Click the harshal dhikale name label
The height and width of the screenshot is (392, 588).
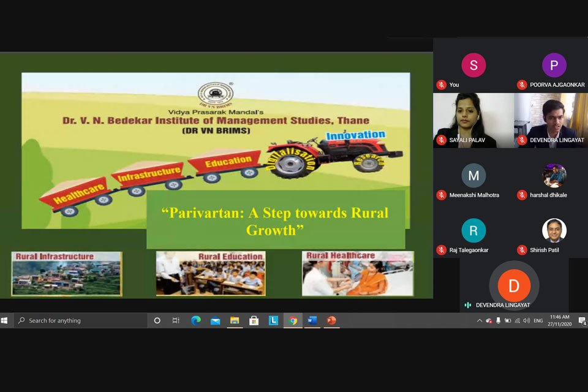click(548, 195)
